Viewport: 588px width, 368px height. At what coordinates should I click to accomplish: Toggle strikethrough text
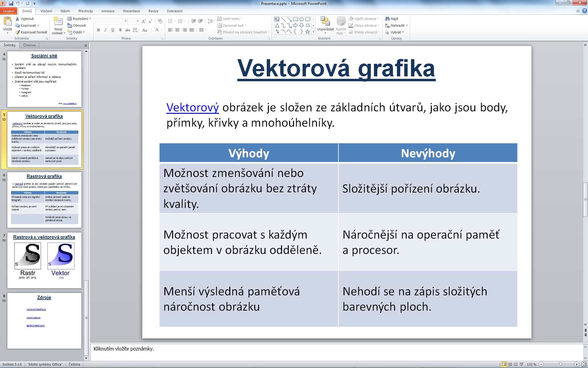coord(127,30)
